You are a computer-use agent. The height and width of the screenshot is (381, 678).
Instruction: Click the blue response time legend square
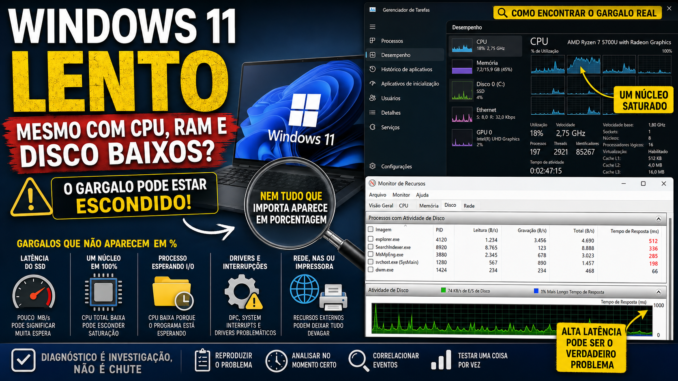click(x=536, y=291)
